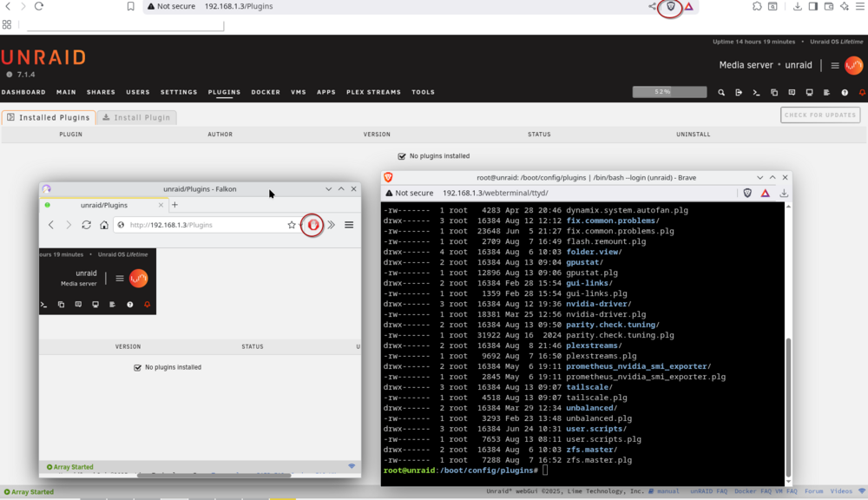Viewport: 868px width, 500px height.
Task: Click the logout icon in Unraid navbar
Action: [x=739, y=93]
